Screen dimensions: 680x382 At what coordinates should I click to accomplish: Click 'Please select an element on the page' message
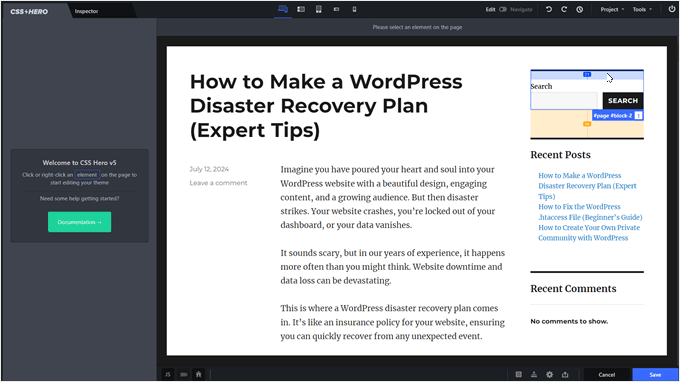tap(417, 27)
